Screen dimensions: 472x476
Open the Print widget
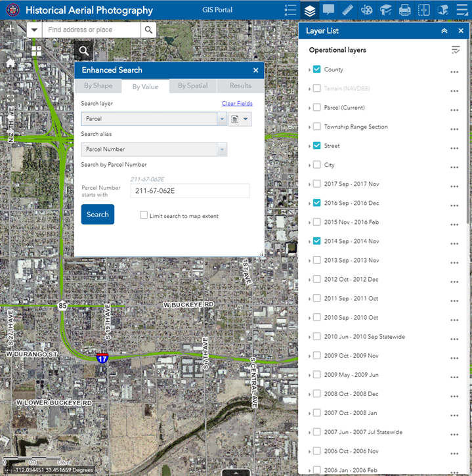click(405, 10)
